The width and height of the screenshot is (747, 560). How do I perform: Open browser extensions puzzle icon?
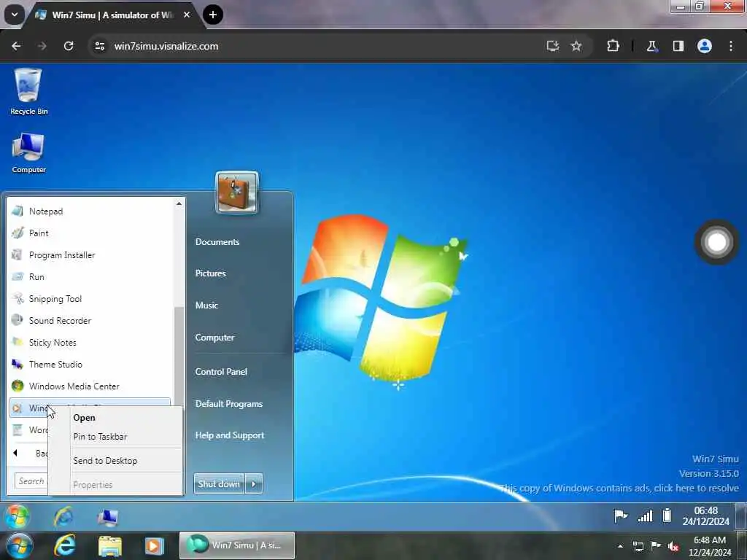click(613, 46)
